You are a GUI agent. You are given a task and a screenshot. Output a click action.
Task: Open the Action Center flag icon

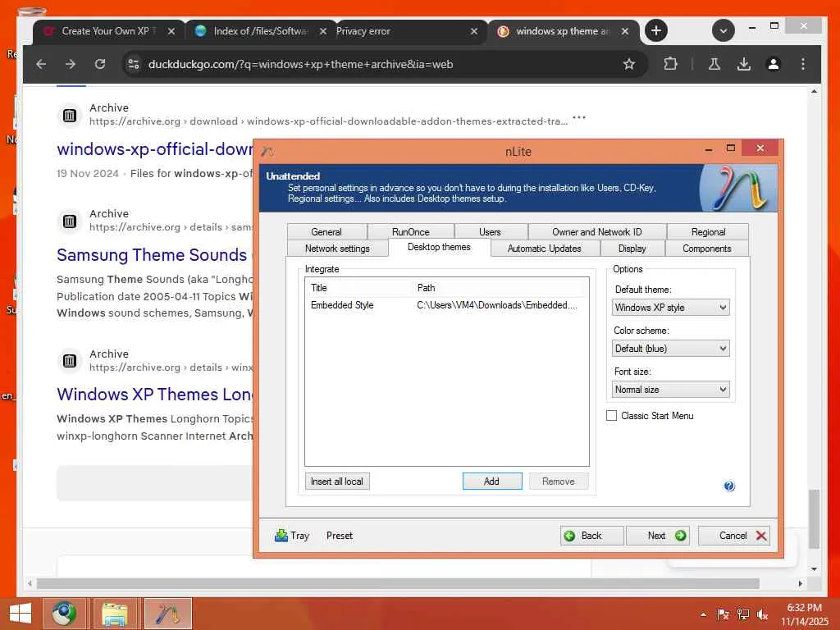[x=724, y=614]
